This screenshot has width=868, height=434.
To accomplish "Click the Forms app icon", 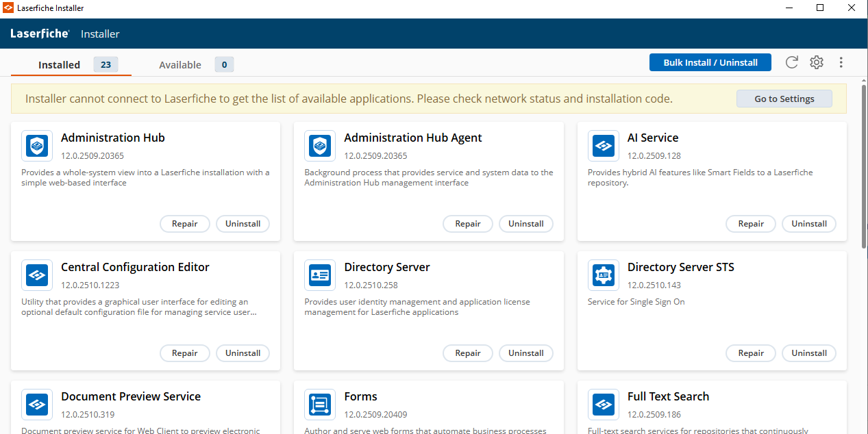I will [320, 405].
